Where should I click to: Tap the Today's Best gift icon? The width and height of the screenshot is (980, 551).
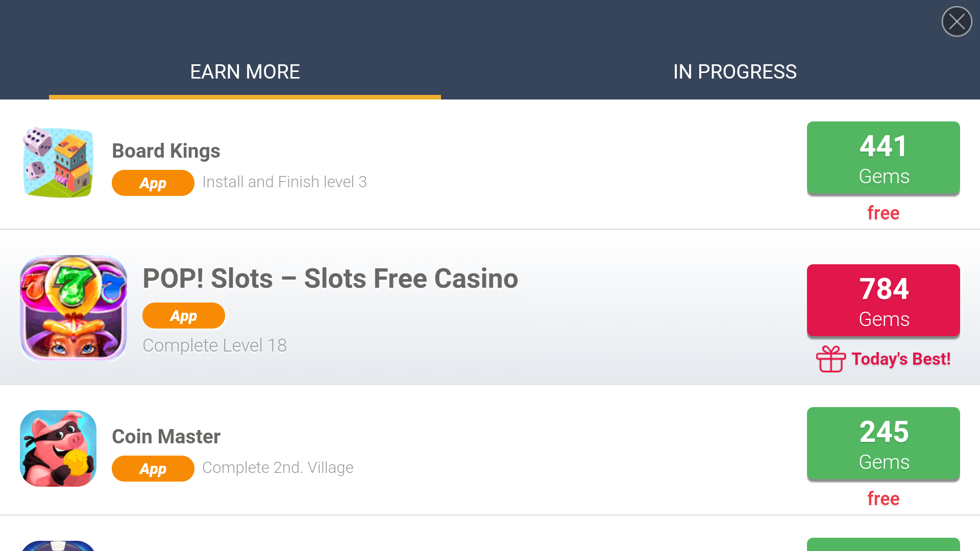[x=831, y=359]
